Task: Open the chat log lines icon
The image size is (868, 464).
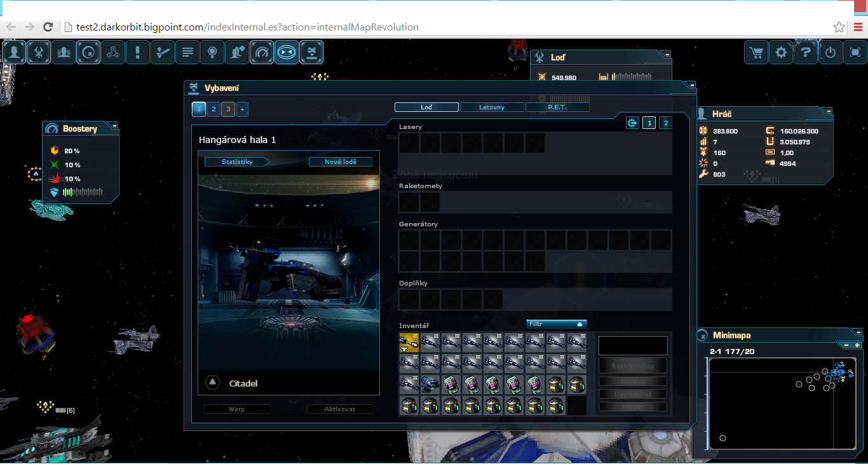Action: pos(187,53)
